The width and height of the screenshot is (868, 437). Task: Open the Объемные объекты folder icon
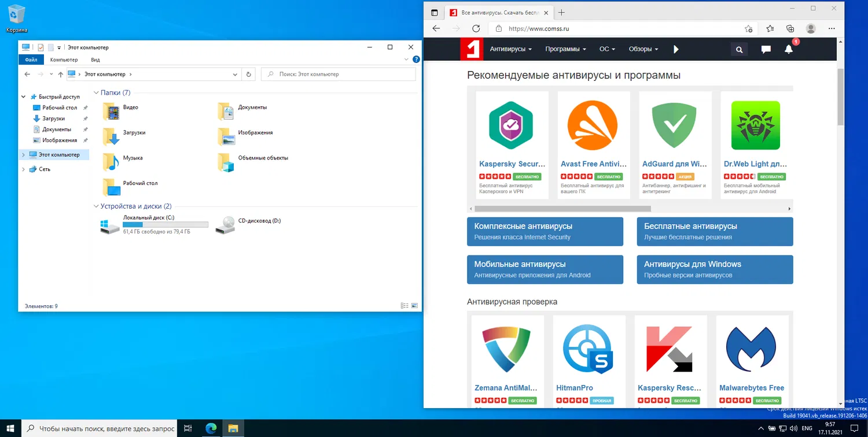227,162
